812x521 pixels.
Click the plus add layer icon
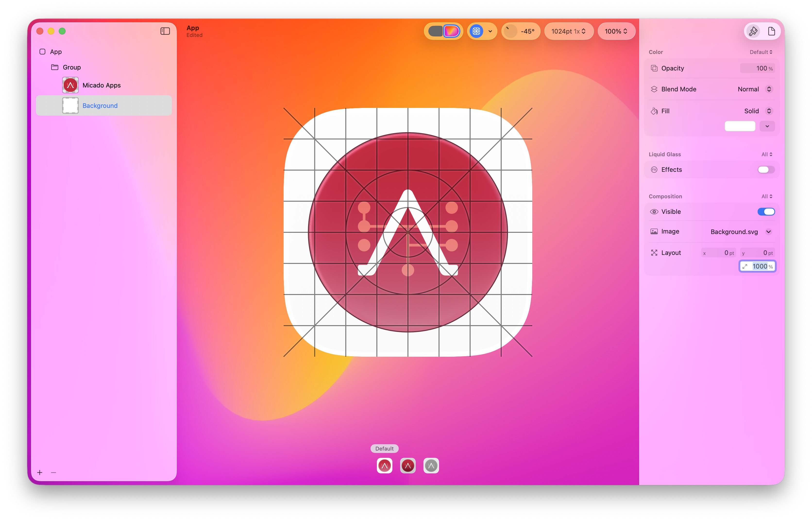coord(40,472)
